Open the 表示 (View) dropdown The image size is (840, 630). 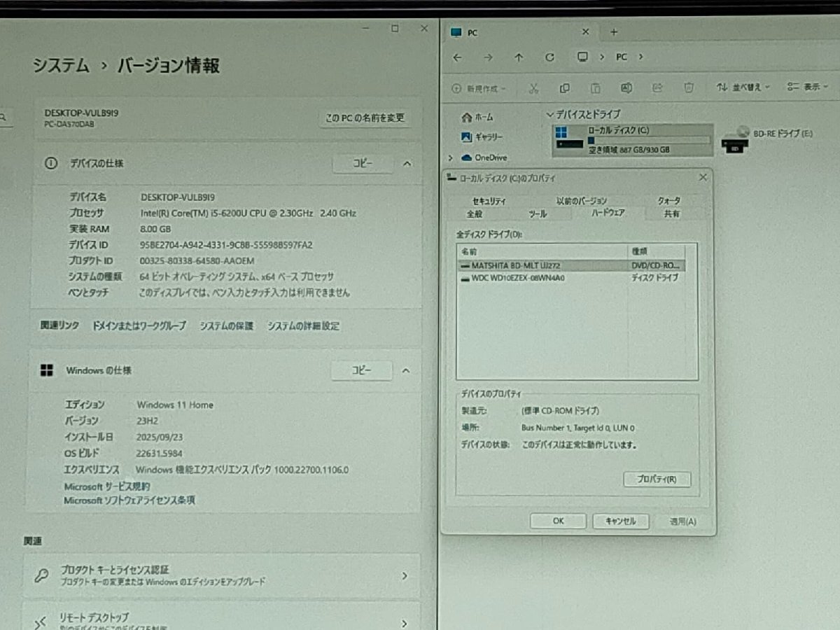pyautogui.click(x=807, y=88)
